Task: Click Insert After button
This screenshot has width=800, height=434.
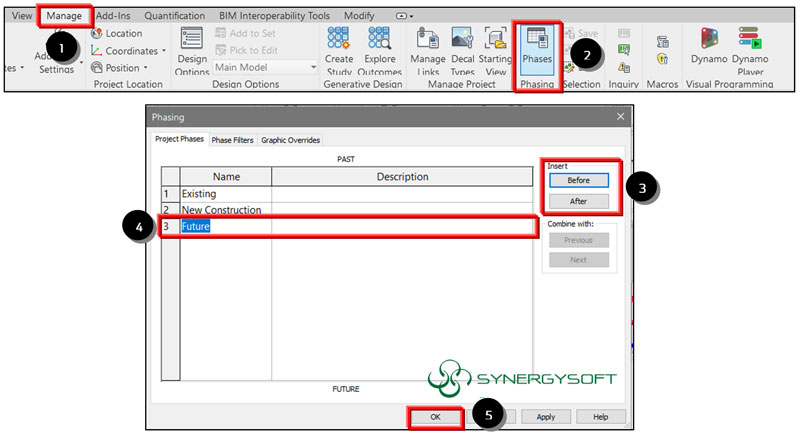Action: 579,201
